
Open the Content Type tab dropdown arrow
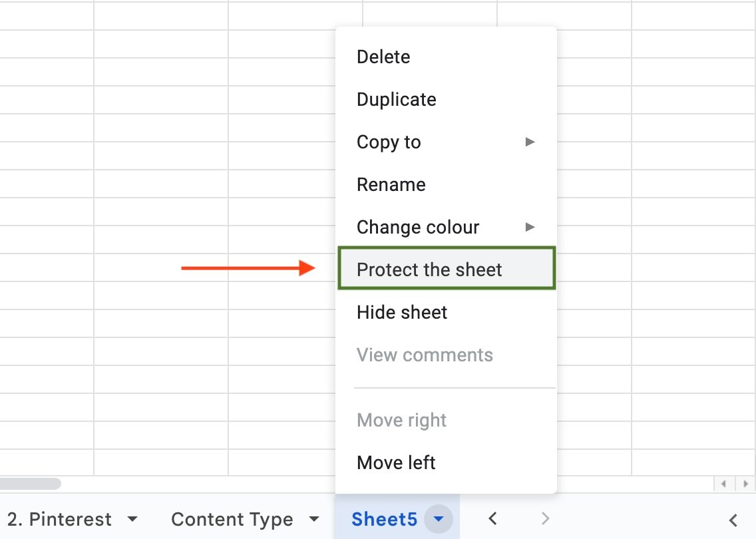[314, 519]
